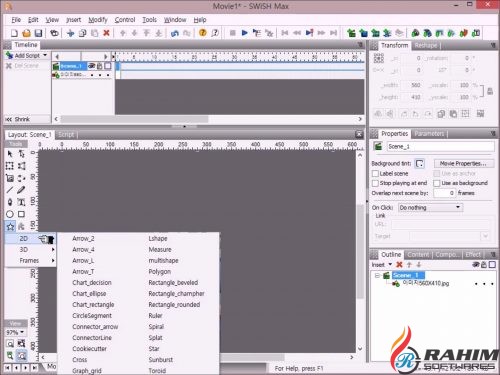The height and width of the screenshot is (375, 500).
Task: Click the New file icon in toolbar
Action: (14, 33)
